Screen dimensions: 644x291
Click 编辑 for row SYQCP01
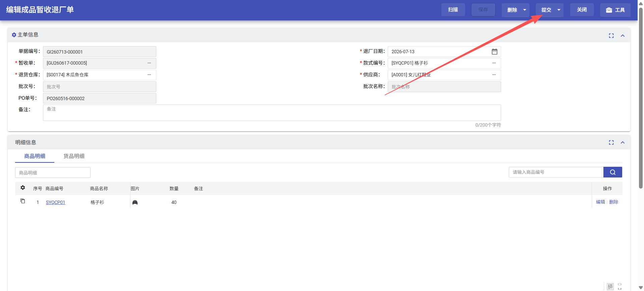pos(600,202)
